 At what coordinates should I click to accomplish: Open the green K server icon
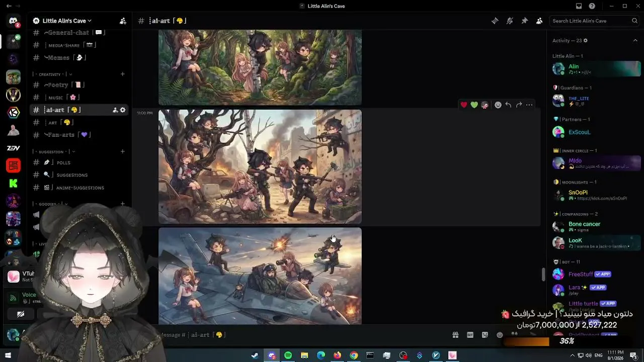(x=14, y=184)
